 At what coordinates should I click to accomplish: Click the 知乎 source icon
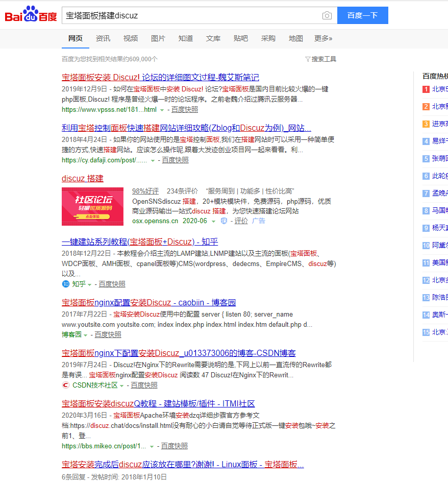click(x=66, y=284)
